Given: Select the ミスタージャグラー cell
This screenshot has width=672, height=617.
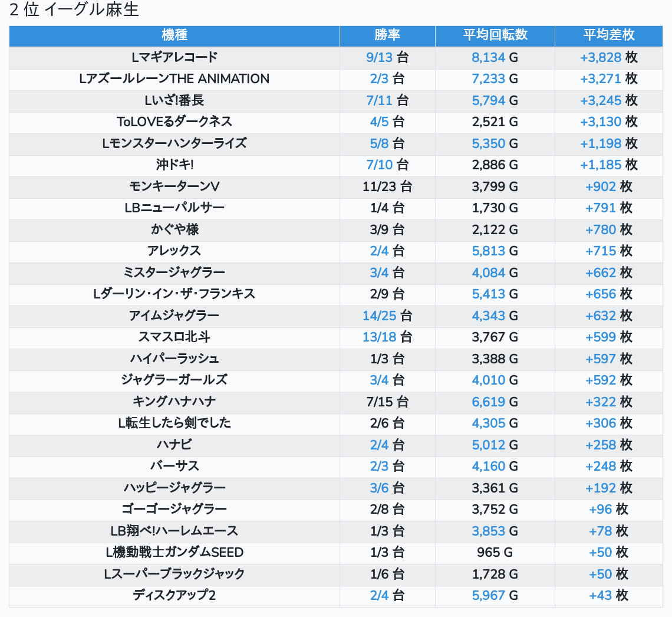Looking at the screenshot, I should 174,273.
